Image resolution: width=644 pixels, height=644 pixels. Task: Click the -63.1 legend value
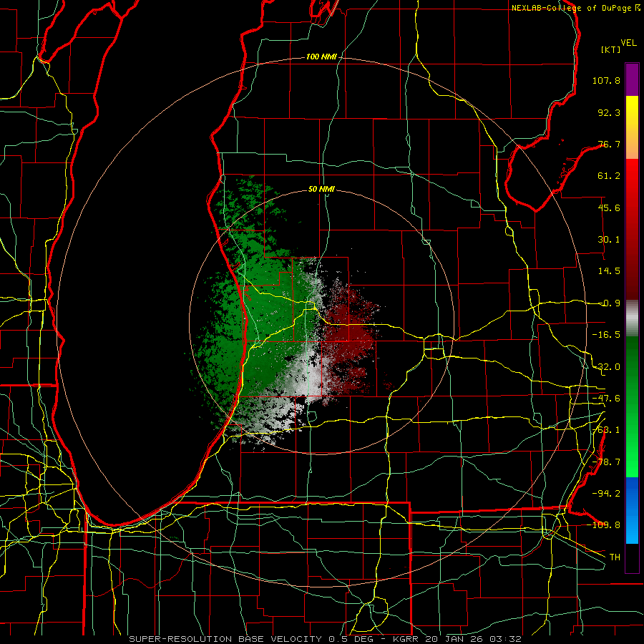pyautogui.click(x=606, y=430)
